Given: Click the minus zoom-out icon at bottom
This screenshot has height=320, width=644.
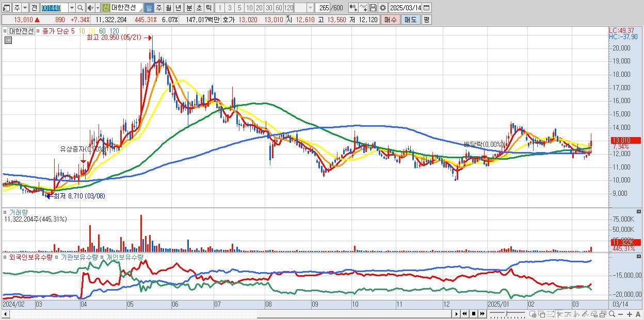Looking at the screenshot, I should point(620,314).
